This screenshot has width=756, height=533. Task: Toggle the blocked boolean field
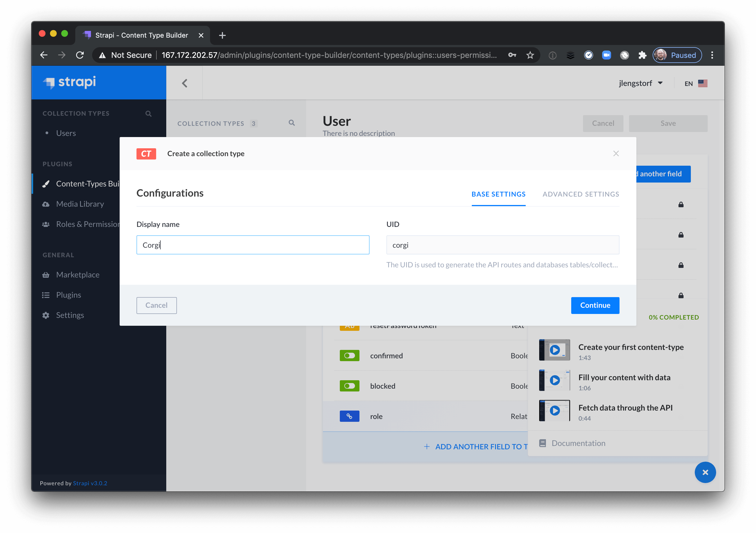point(349,386)
